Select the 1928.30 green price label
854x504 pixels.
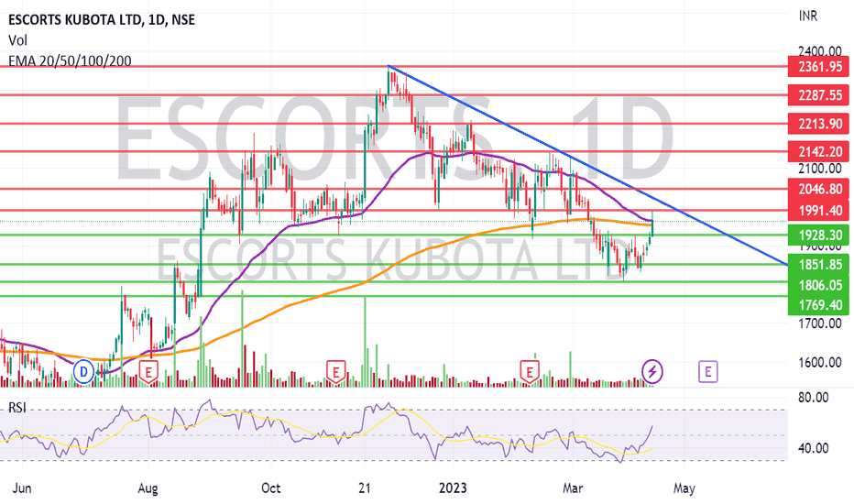point(818,236)
